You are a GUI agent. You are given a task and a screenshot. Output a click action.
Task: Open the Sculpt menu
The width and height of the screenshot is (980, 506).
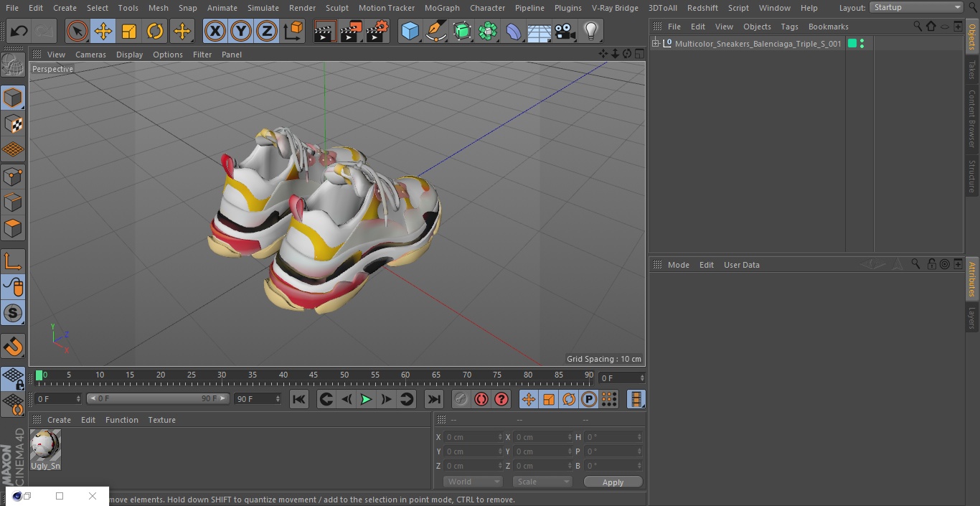336,8
